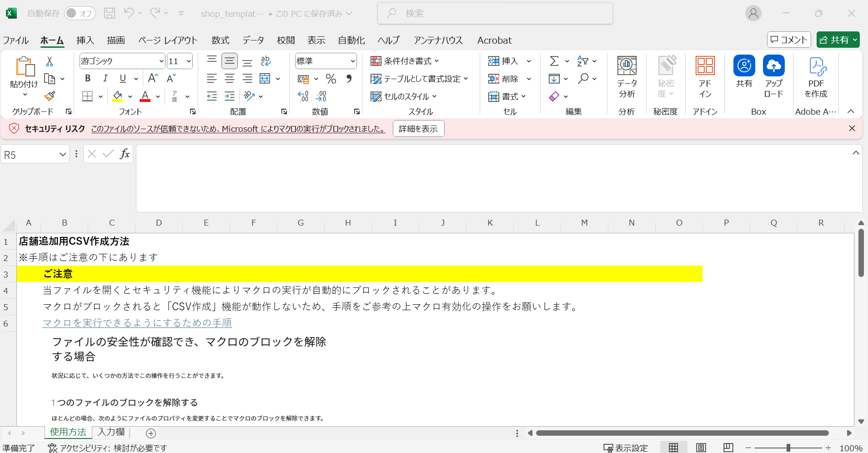Click the Cut scissors icon

50,61
